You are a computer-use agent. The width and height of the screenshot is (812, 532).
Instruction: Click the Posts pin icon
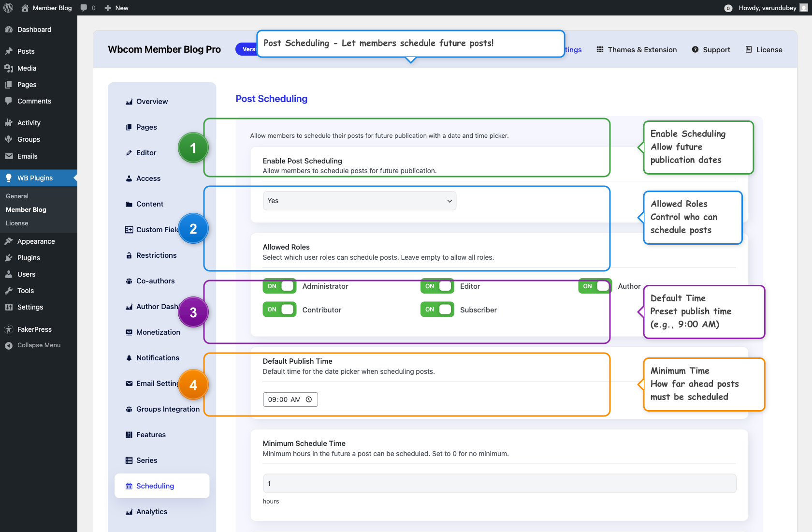pyautogui.click(x=9, y=51)
